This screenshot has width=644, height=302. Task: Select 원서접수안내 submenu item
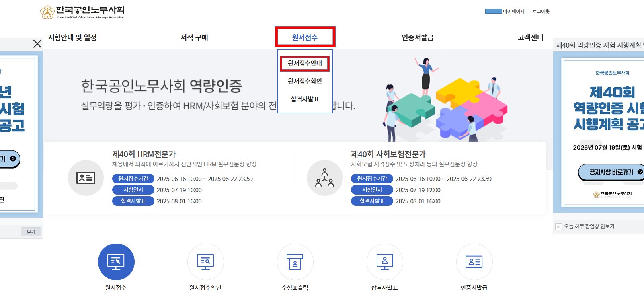point(305,63)
